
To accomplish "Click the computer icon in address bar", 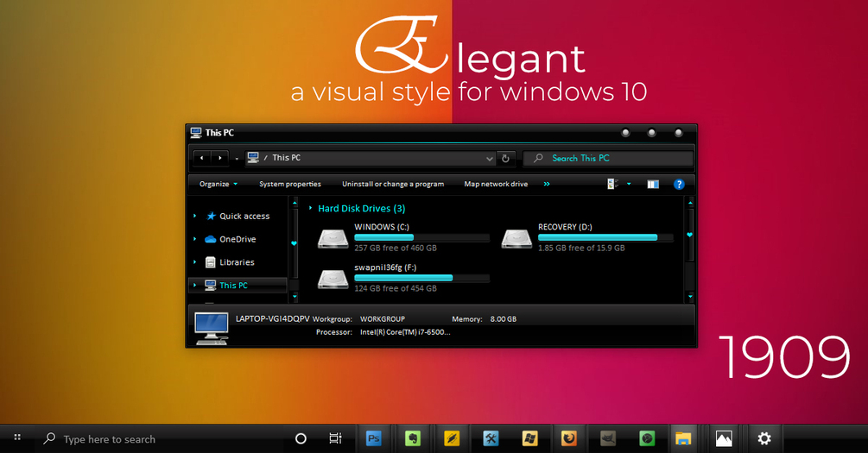I will coord(253,158).
